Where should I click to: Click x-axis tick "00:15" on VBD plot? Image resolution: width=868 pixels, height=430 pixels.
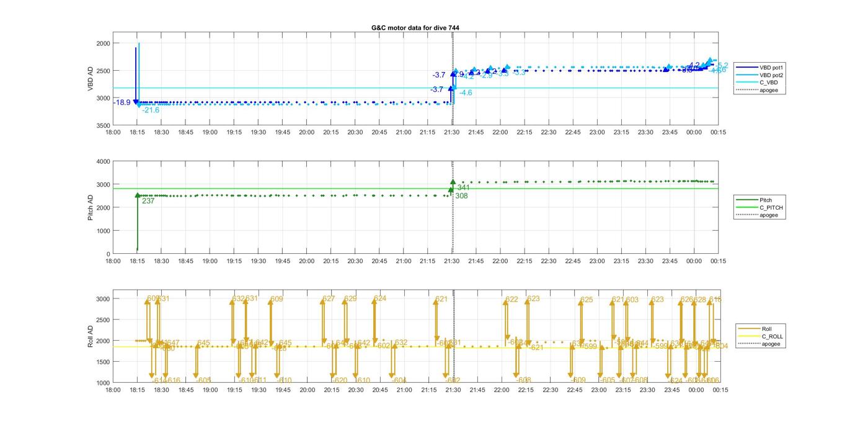[x=719, y=132]
